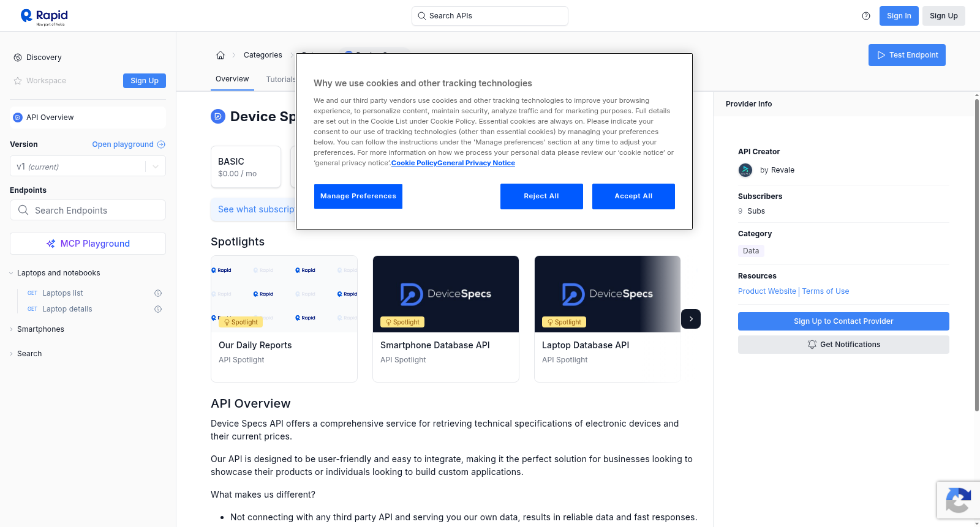Click the Test Endpoint button
This screenshot has width=980, height=527.
[x=907, y=55]
